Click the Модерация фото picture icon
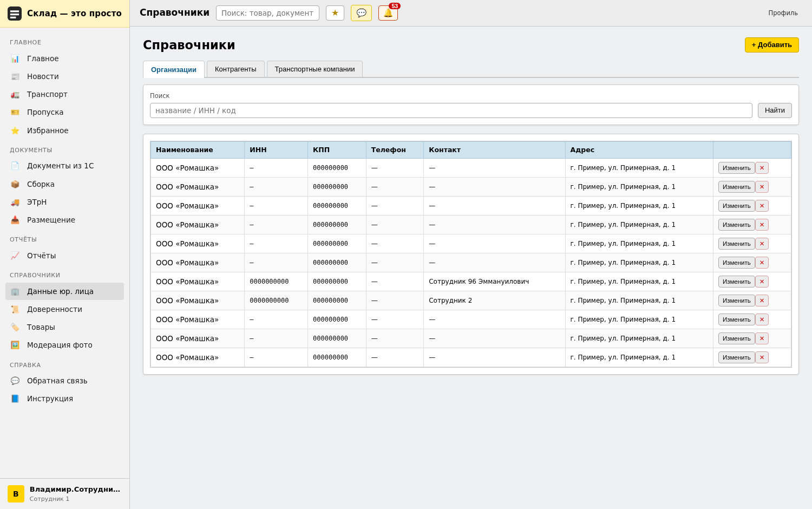This screenshot has height=509, width=812. click(15, 345)
